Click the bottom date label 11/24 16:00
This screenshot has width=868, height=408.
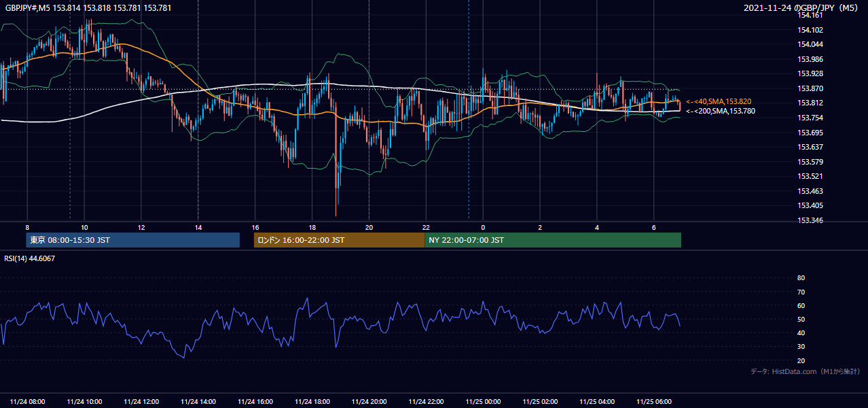[255, 401]
